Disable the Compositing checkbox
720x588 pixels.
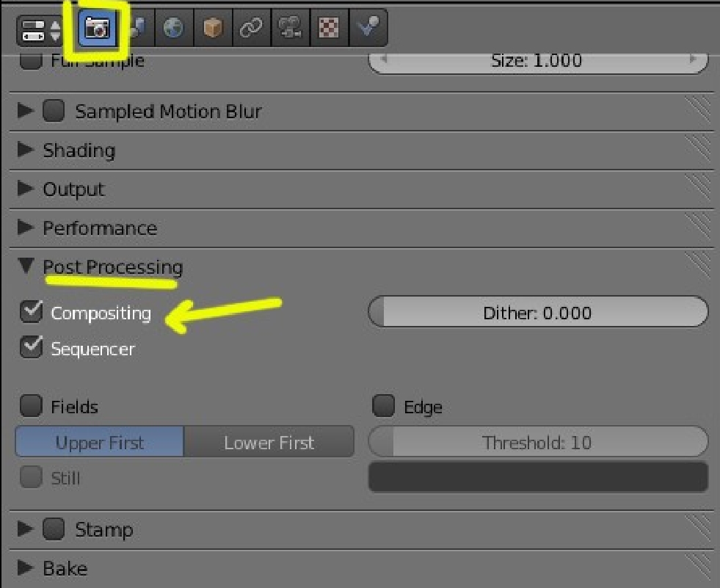[x=31, y=312]
